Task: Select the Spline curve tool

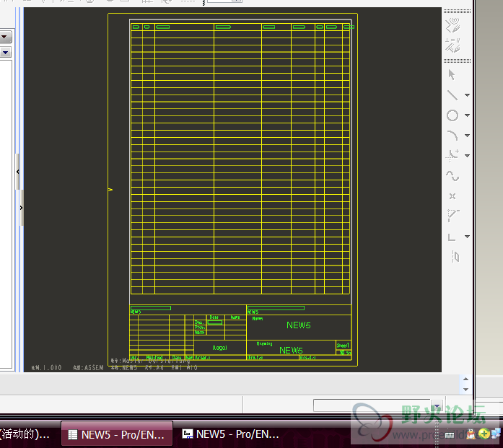Action: 452,175
